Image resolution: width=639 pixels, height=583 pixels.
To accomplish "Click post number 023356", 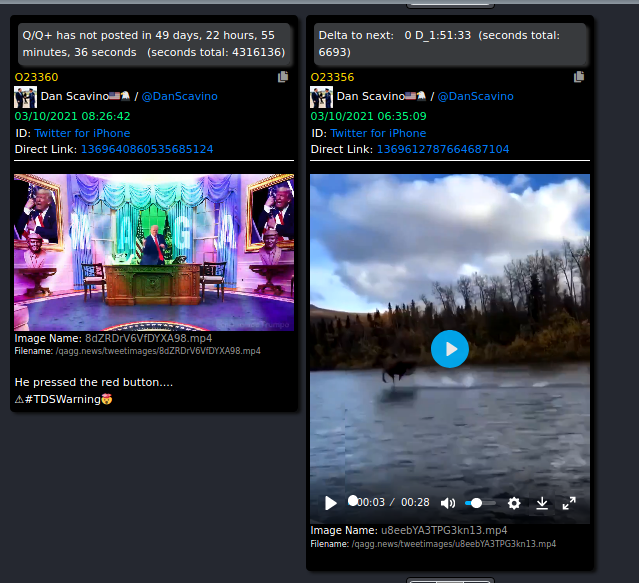I will (x=332, y=77).
